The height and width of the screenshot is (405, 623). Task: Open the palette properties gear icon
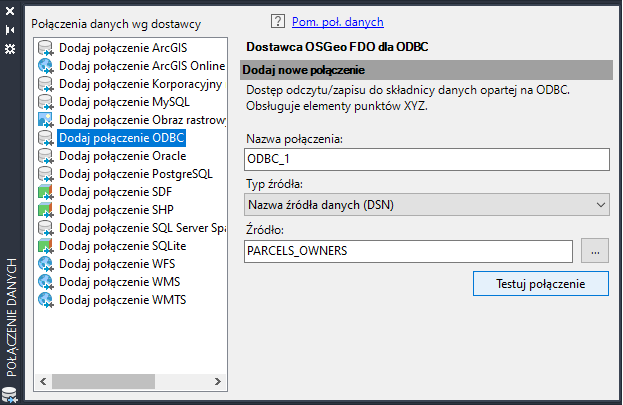click(10, 48)
